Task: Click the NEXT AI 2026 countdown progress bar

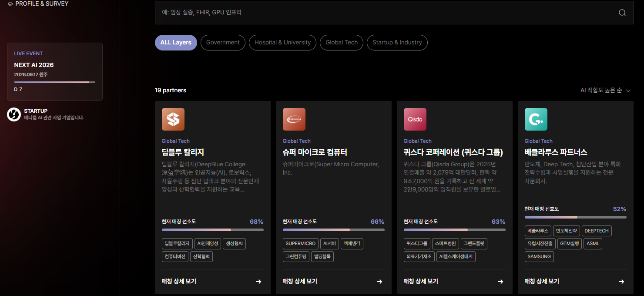Action: pos(55,82)
